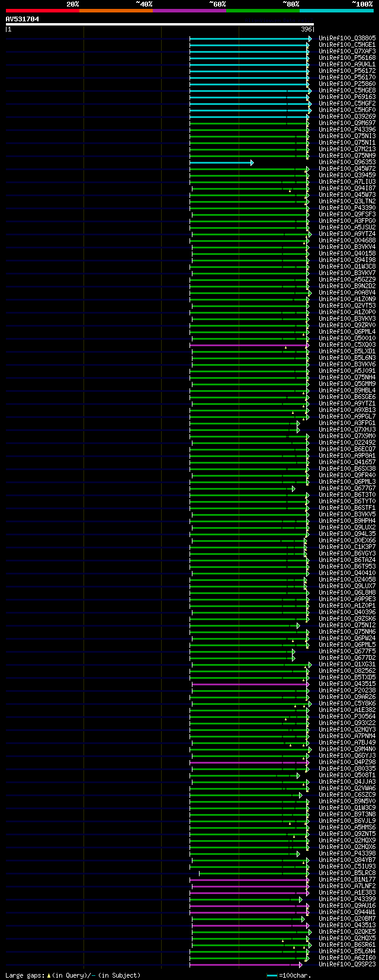379x980 pixels.
Task: Select the UniRef100_P20238 label
Action: click(x=347, y=690)
